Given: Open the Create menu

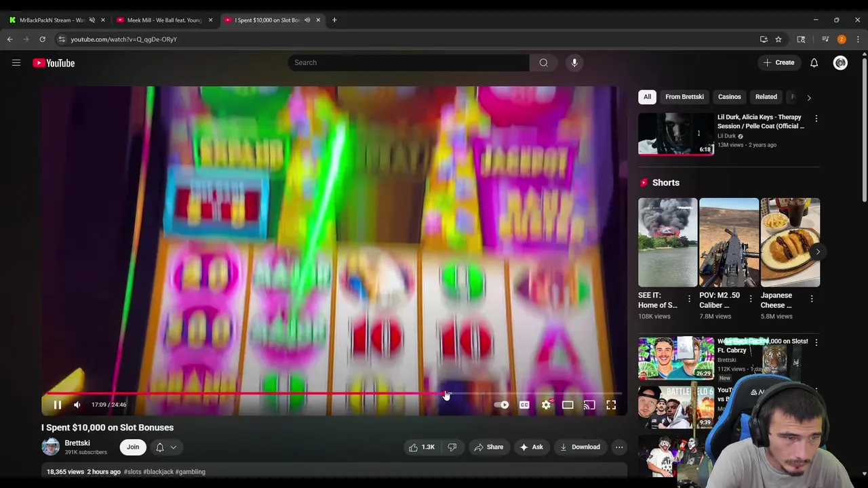Looking at the screenshot, I should [778, 62].
